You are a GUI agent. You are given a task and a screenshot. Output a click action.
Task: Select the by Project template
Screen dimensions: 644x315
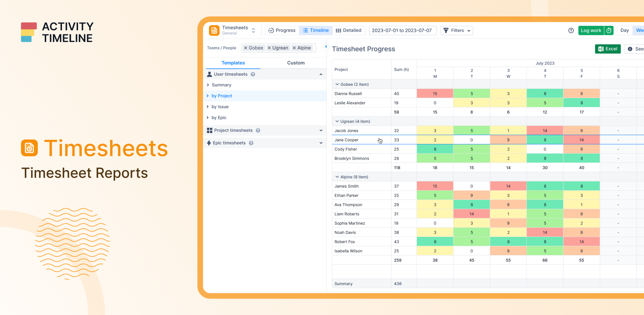coord(265,96)
